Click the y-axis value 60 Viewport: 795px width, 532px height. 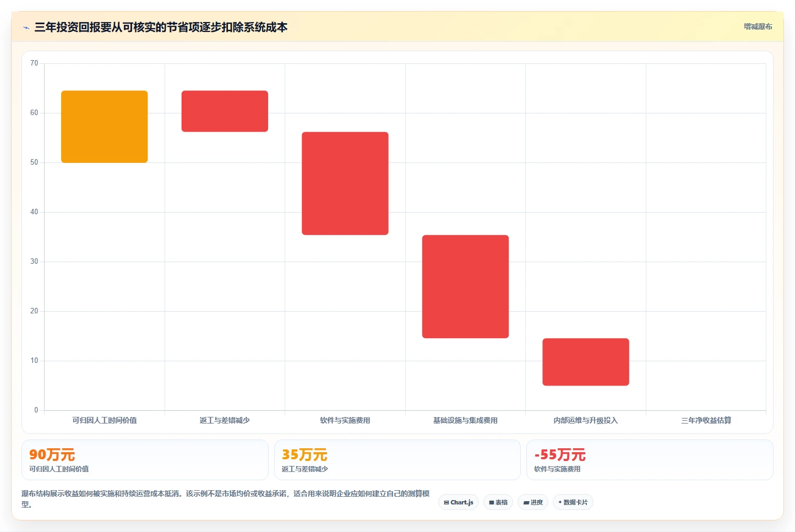(x=34, y=113)
